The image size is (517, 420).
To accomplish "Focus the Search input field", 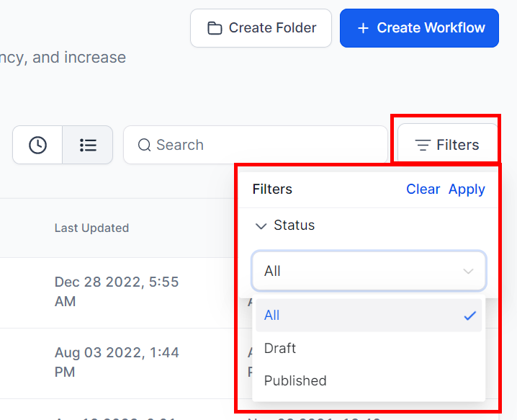I will pos(266,145).
